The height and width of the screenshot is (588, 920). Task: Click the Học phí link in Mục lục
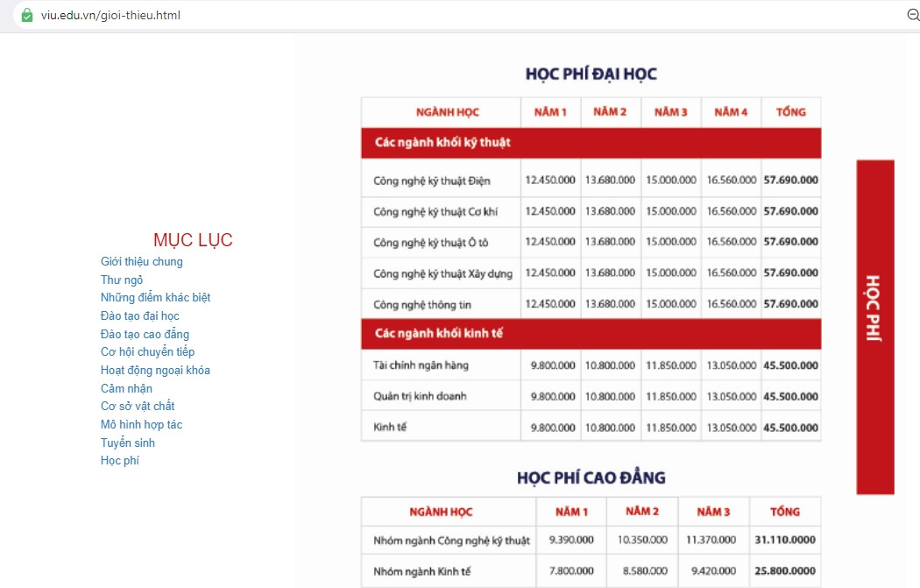point(119,461)
